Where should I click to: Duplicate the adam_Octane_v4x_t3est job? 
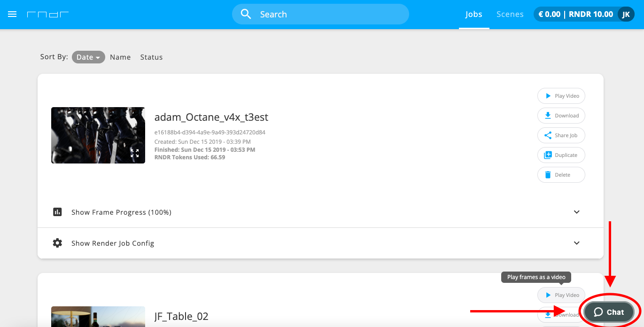tap(561, 155)
